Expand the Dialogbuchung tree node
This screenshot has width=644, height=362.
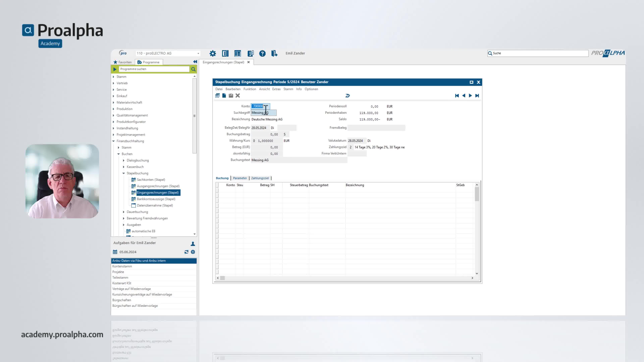click(123, 160)
